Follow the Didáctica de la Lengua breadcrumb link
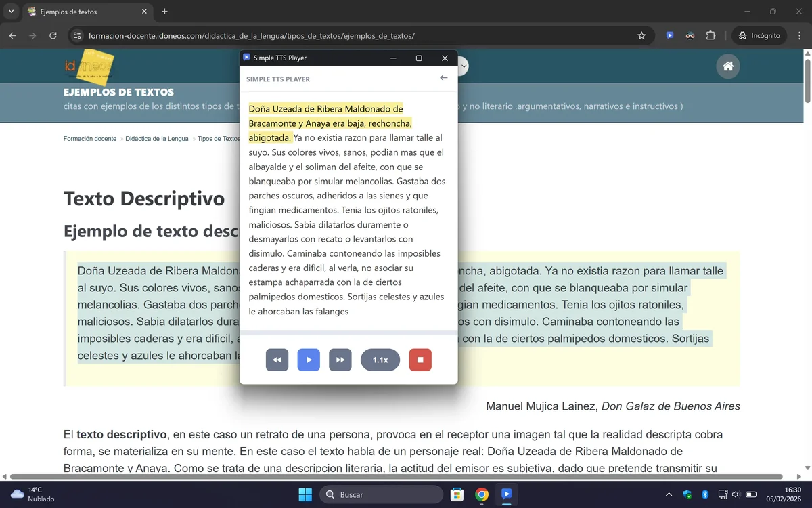The height and width of the screenshot is (508, 812). click(157, 138)
